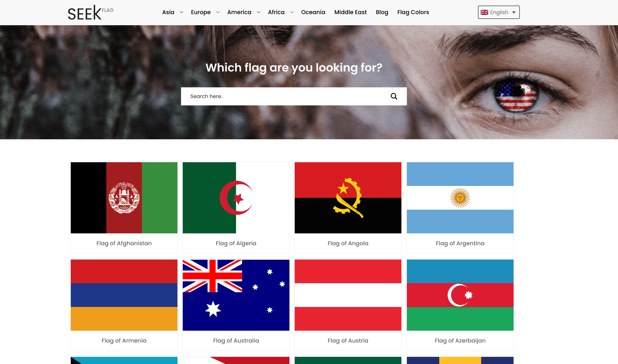
Task: Visit the Blog link
Action: point(382,12)
